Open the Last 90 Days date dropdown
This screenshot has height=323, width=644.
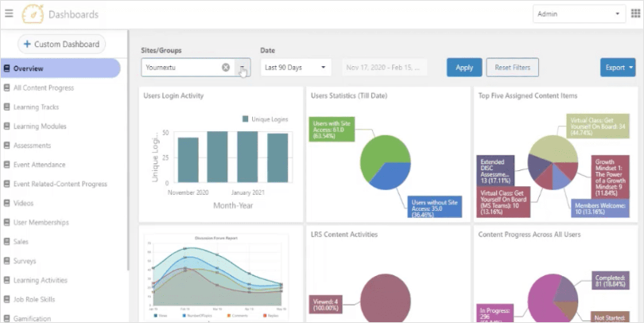[296, 68]
